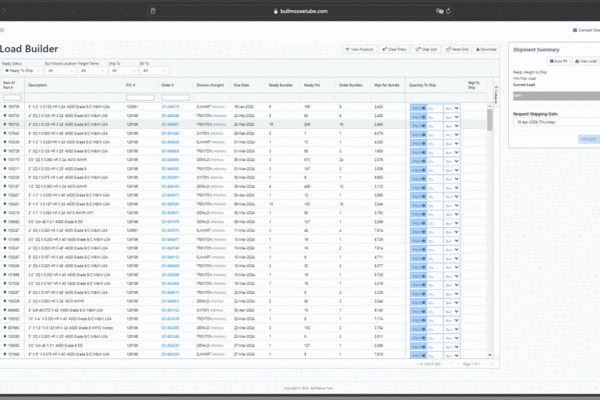This screenshot has width=600, height=400.
Task: Toggle Ship All for the second row
Action: point(418,115)
